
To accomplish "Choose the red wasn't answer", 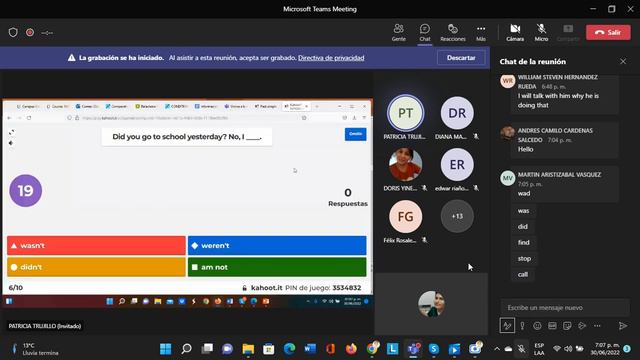I will click(x=96, y=246).
